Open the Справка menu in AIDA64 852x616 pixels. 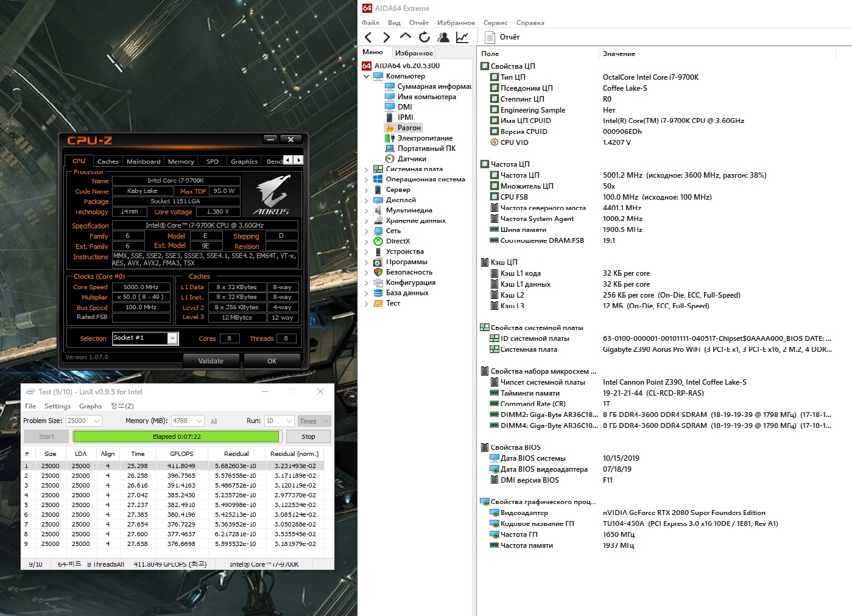pyautogui.click(x=530, y=23)
